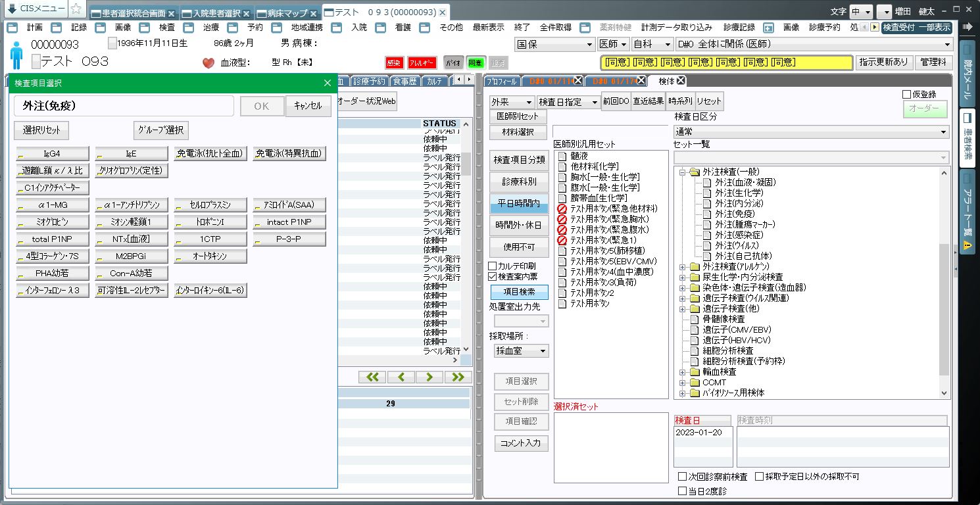This screenshot has height=505, width=980.
Task: Click the gray バイオ badge
Action: pyautogui.click(x=453, y=63)
